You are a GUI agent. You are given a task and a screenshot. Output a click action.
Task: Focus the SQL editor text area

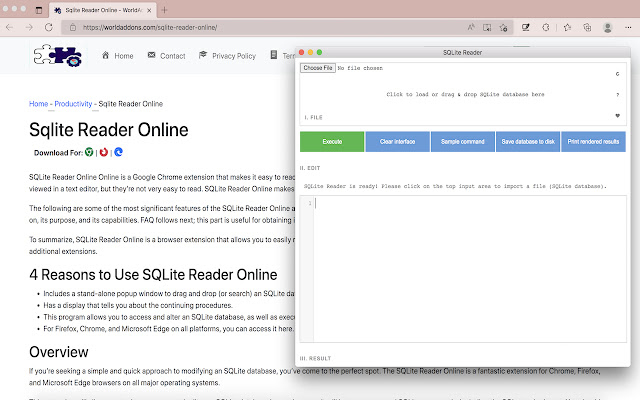click(x=469, y=269)
